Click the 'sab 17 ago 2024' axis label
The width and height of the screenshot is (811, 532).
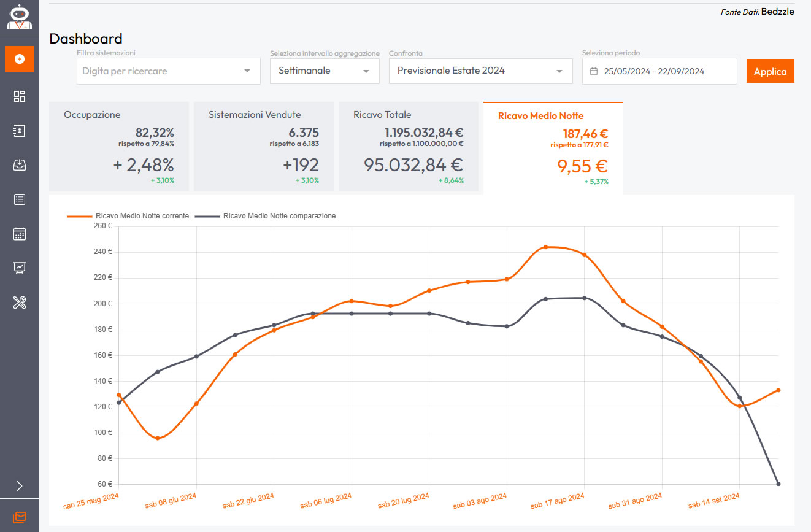pyautogui.click(x=557, y=501)
